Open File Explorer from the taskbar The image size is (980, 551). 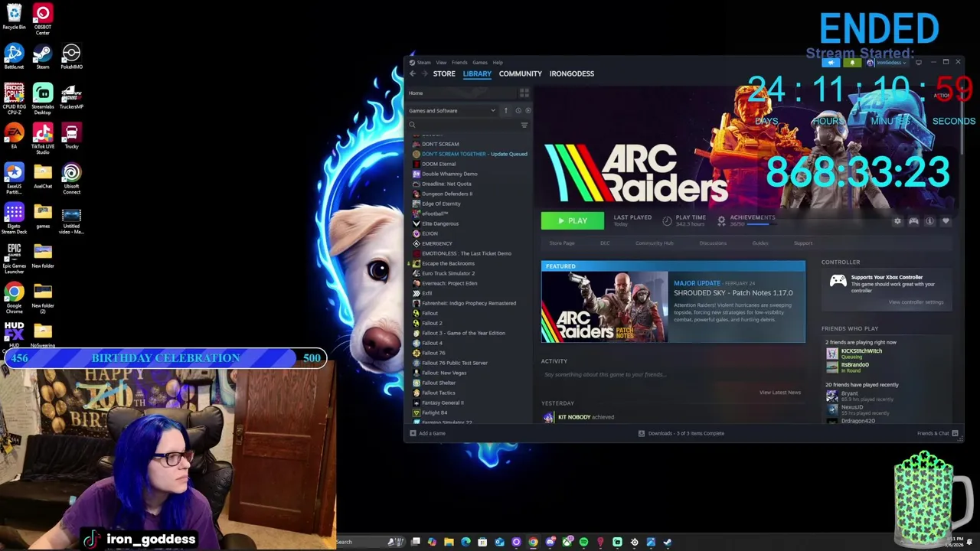tap(449, 542)
